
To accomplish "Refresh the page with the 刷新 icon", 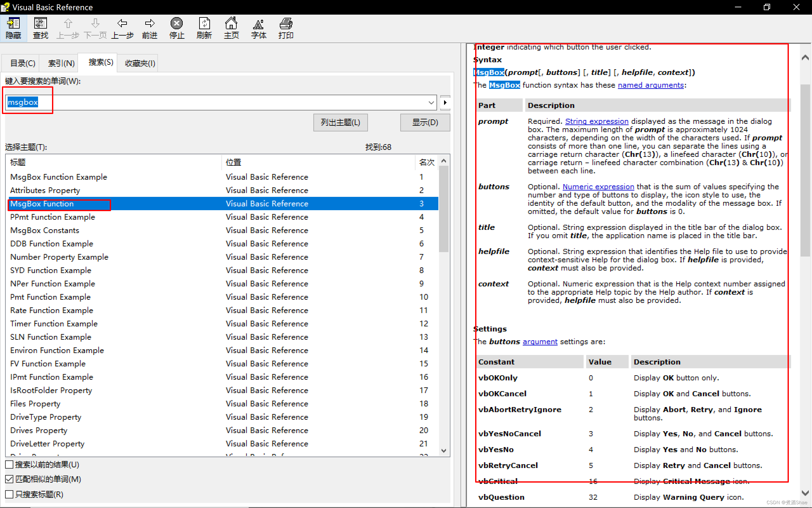I will (204, 28).
